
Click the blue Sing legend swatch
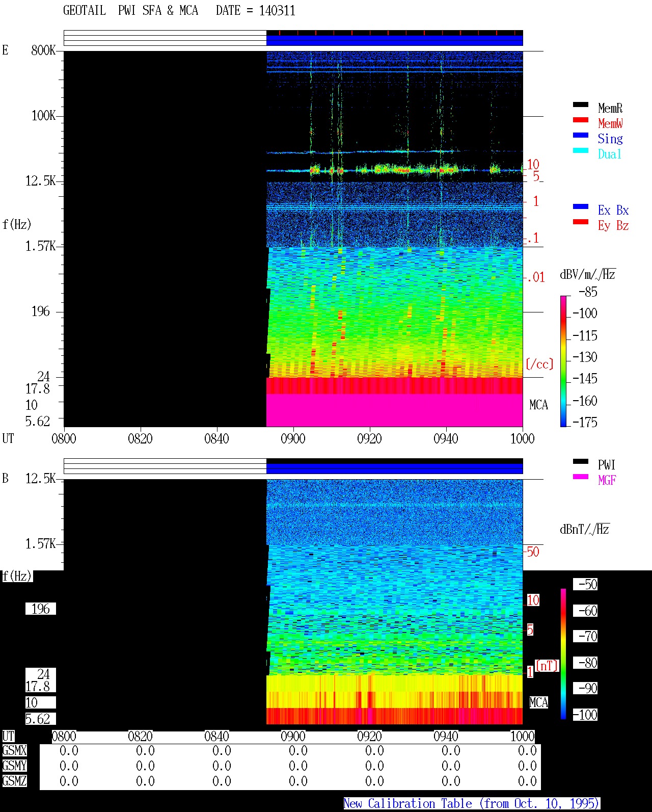click(x=581, y=135)
